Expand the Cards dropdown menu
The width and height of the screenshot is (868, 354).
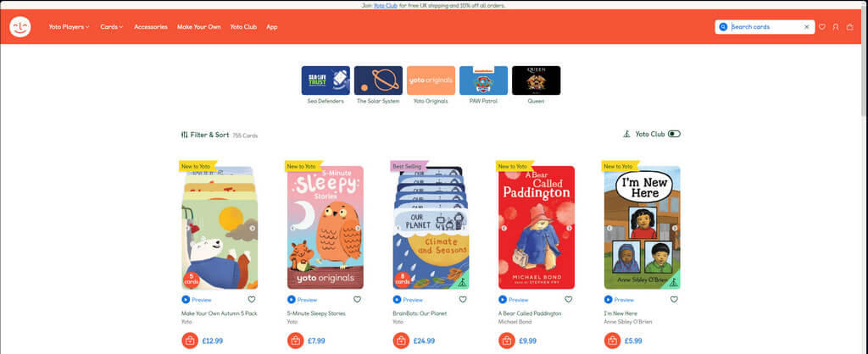tap(111, 26)
